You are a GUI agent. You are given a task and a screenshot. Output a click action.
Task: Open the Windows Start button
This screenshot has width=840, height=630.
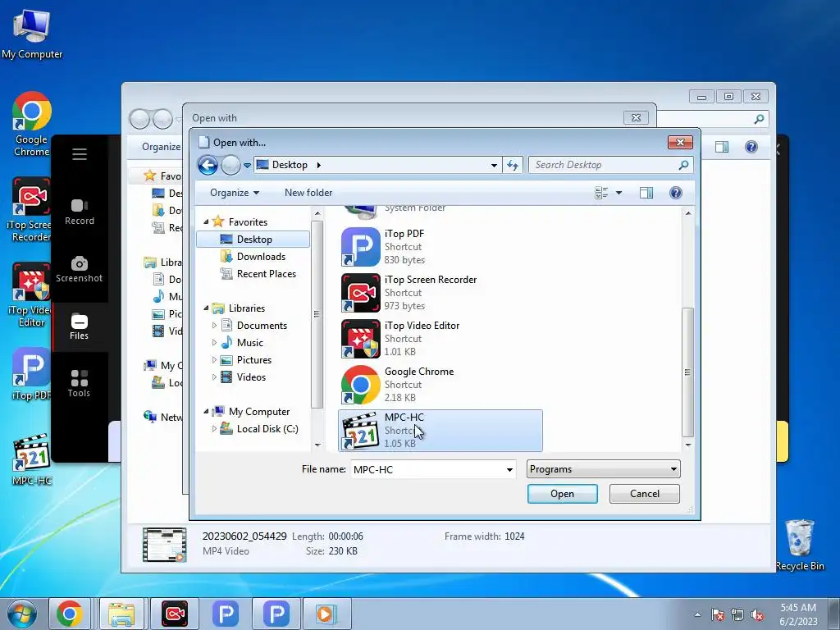pyautogui.click(x=22, y=614)
